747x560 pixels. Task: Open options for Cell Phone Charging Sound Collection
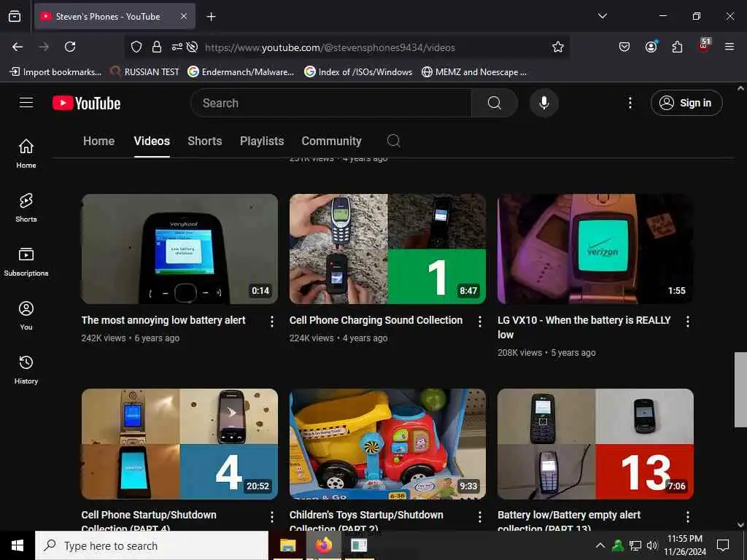click(x=480, y=322)
